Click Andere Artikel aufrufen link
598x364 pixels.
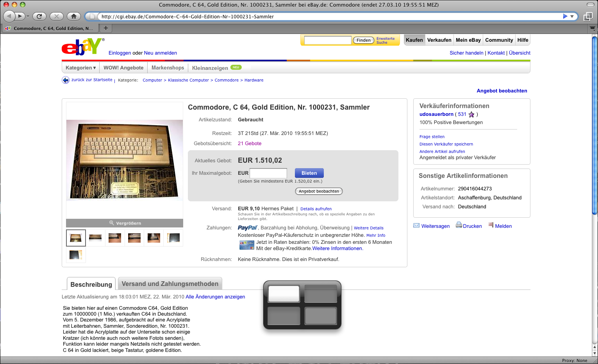(x=442, y=151)
